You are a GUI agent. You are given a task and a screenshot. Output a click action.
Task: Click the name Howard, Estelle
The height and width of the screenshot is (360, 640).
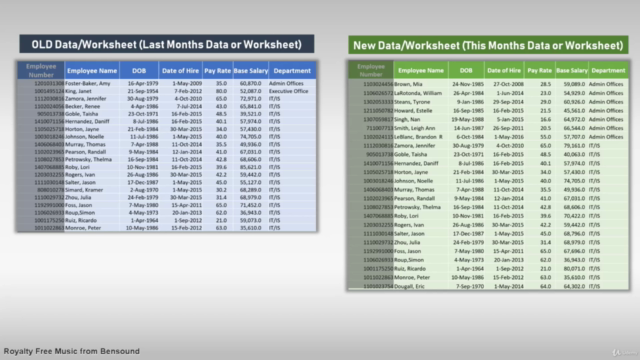[x=413, y=111]
